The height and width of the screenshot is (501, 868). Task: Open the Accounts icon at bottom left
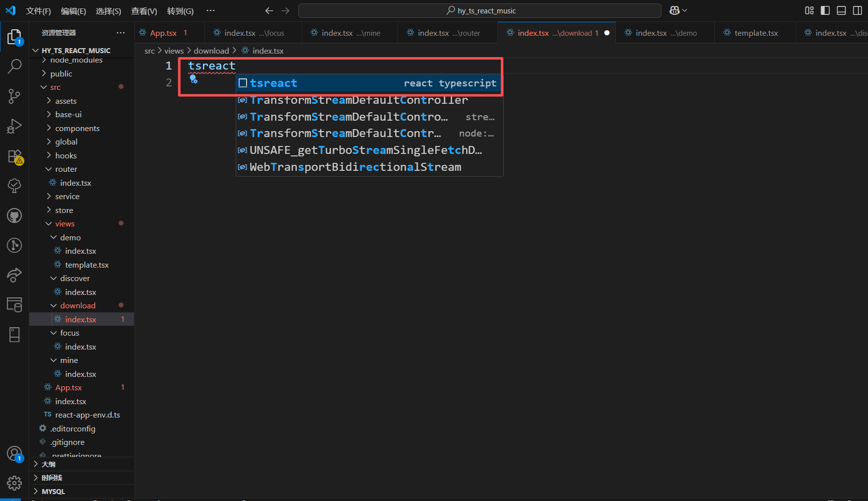click(14, 453)
